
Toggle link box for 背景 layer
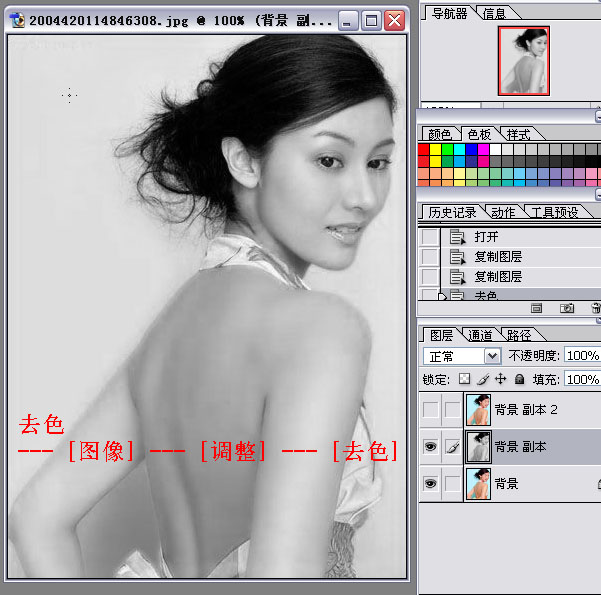[452, 483]
